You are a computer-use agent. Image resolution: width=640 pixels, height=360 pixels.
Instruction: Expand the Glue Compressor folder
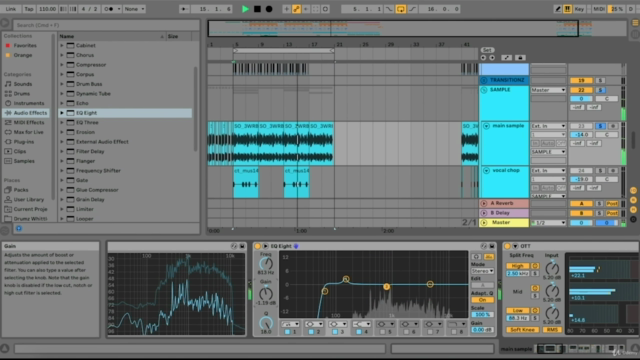[x=62, y=190]
